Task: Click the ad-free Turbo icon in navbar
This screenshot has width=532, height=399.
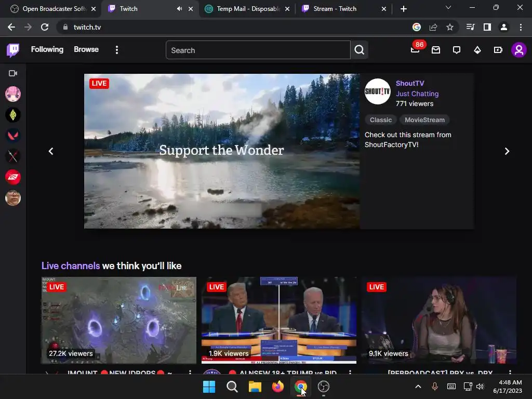Action: coord(498,50)
